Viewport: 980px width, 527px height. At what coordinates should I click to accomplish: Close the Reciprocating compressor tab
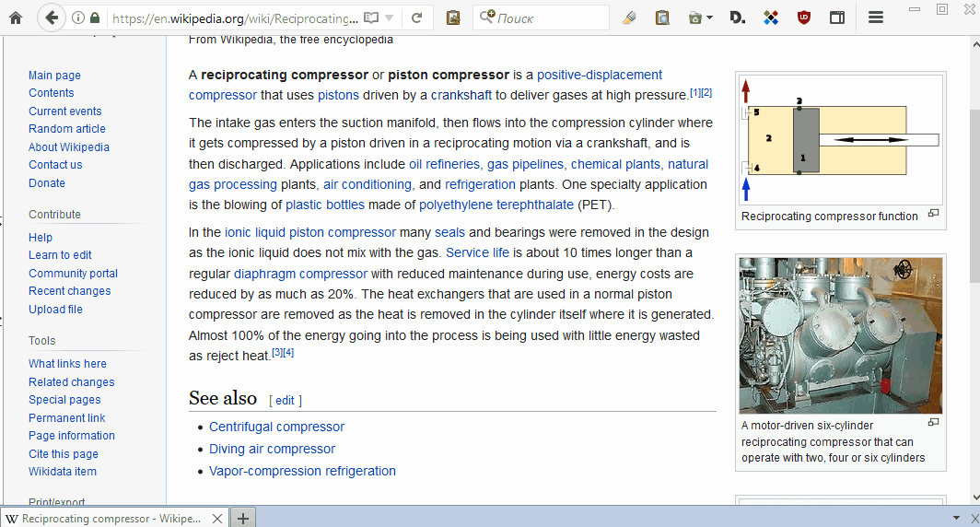click(x=216, y=519)
